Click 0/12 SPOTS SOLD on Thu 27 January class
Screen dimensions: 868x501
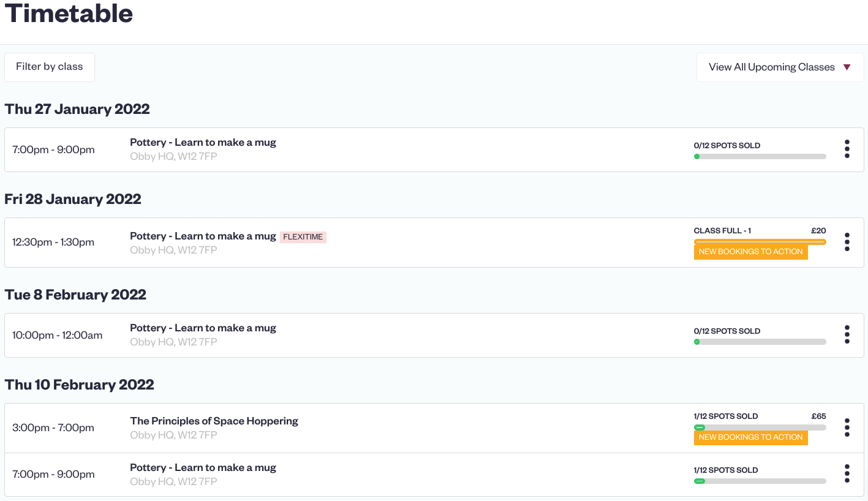pyautogui.click(x=727, y=146)
